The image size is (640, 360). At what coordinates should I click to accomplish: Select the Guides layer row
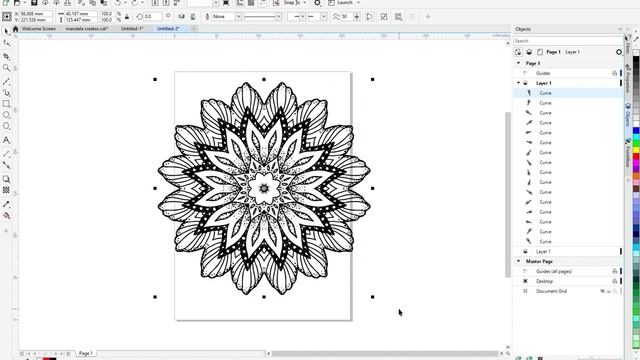(567, 73)
